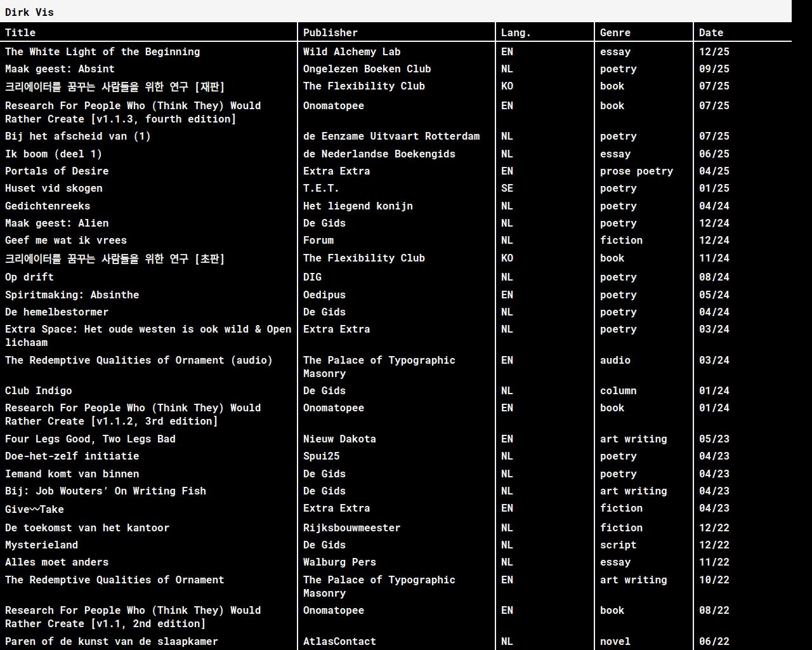This screenshot has height=650, width=812.
Task: Open Huset vid skogen entry
Action: [53, 189]
